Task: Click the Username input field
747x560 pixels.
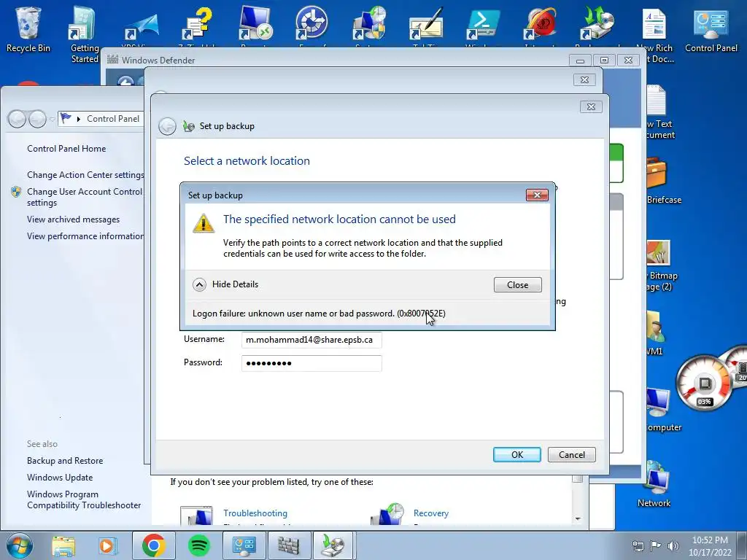Action: [311, 340]
